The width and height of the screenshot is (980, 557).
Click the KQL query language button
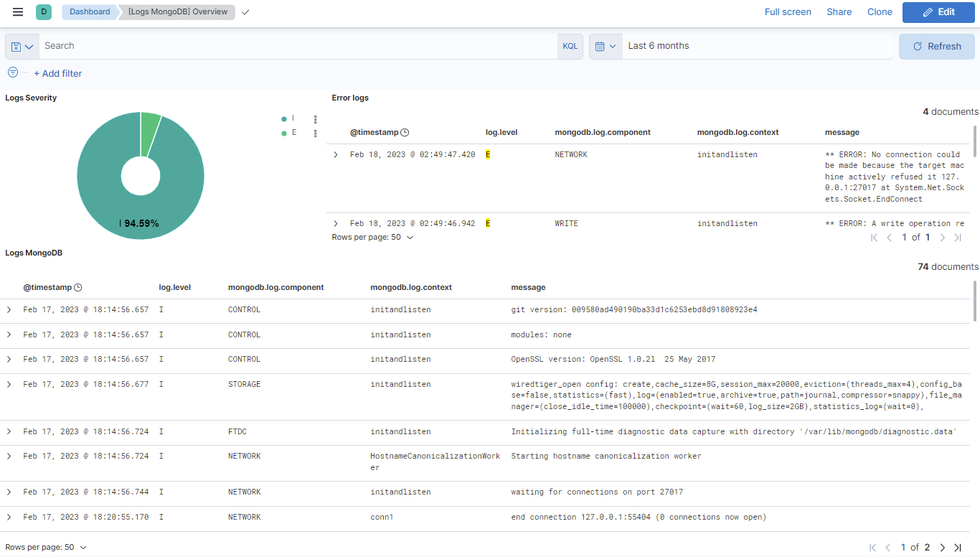[570, 46]
